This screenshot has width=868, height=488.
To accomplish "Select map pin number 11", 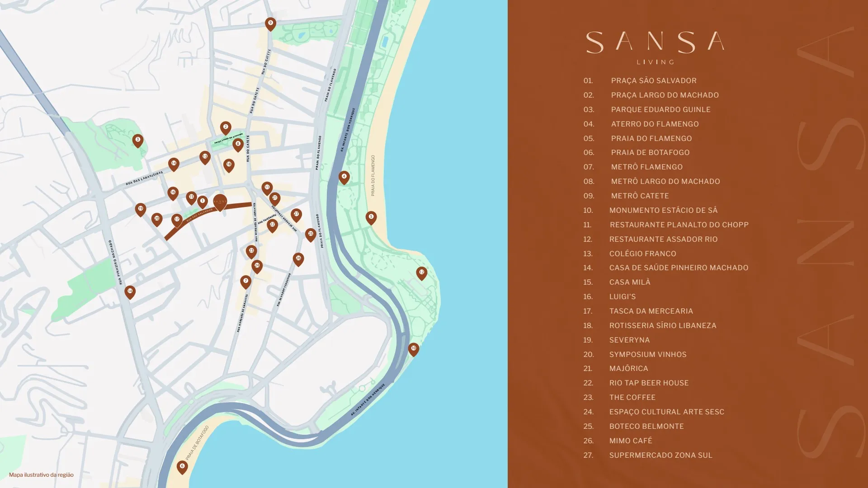I will [267, 188].
